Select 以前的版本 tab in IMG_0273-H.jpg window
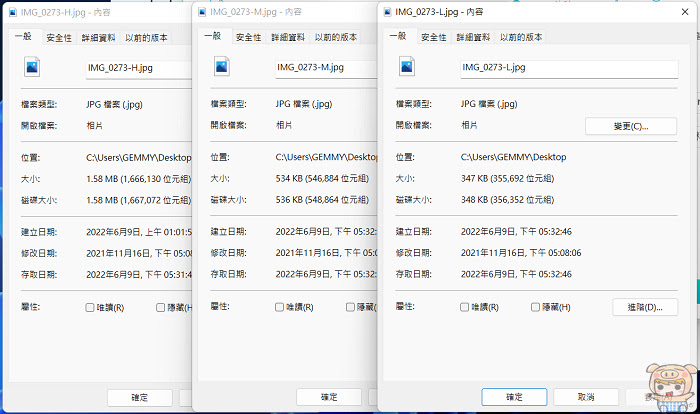Viewport: 700px width, 414px height. (x=146, y=38)
